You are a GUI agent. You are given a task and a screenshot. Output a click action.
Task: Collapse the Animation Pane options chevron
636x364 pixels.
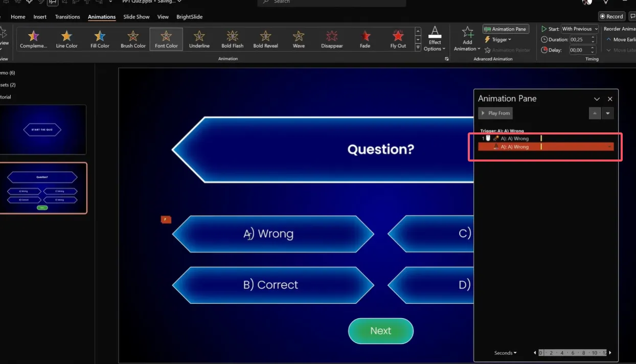point(597,99)
